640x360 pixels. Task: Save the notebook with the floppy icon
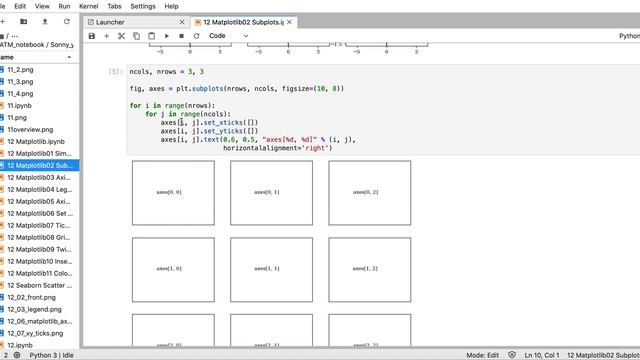(92, 36)
